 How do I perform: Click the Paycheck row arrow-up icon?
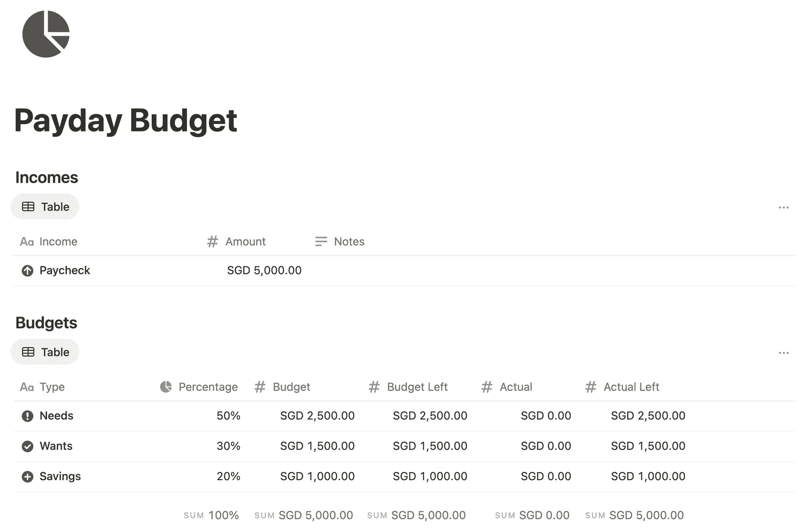pos(27,271)
